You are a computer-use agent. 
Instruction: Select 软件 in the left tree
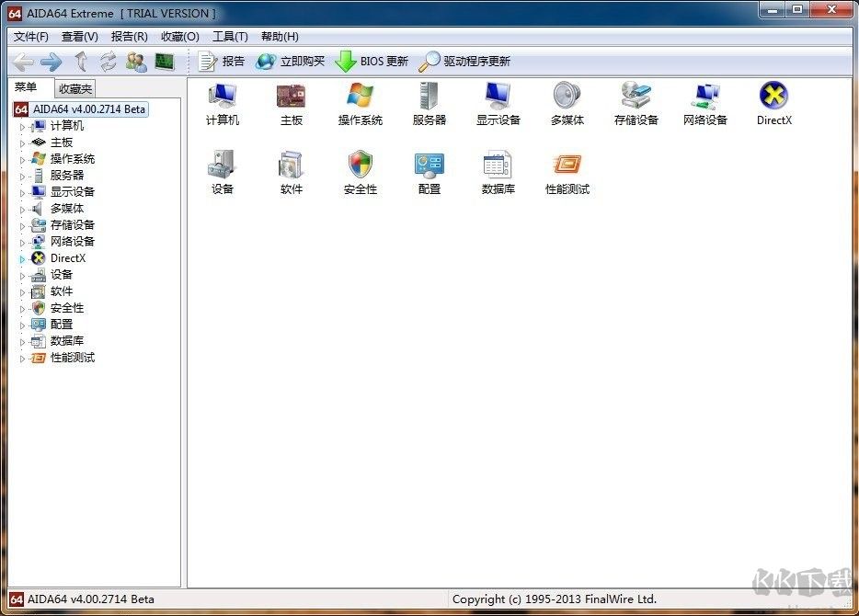pyautogui.click(x=62, y=291)
